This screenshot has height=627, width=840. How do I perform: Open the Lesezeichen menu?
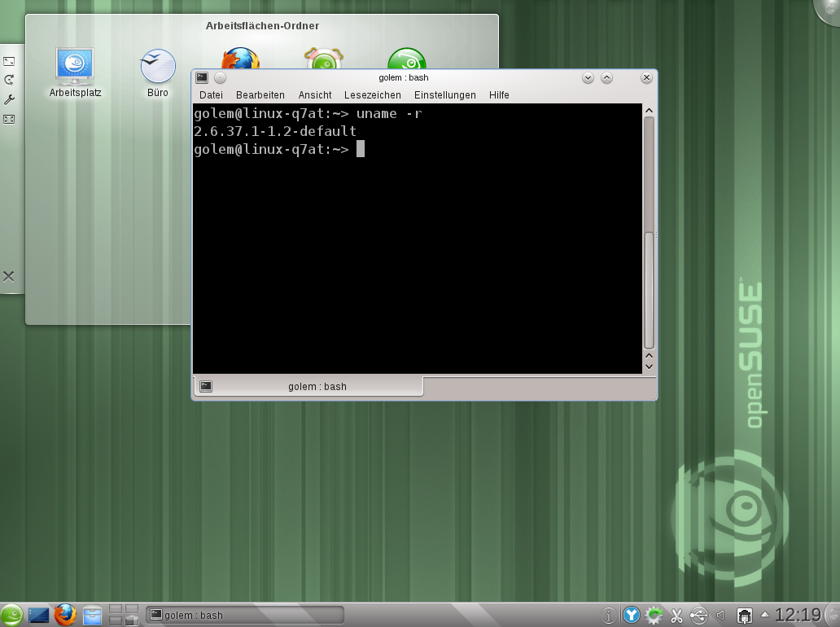(x=372, y=94)
